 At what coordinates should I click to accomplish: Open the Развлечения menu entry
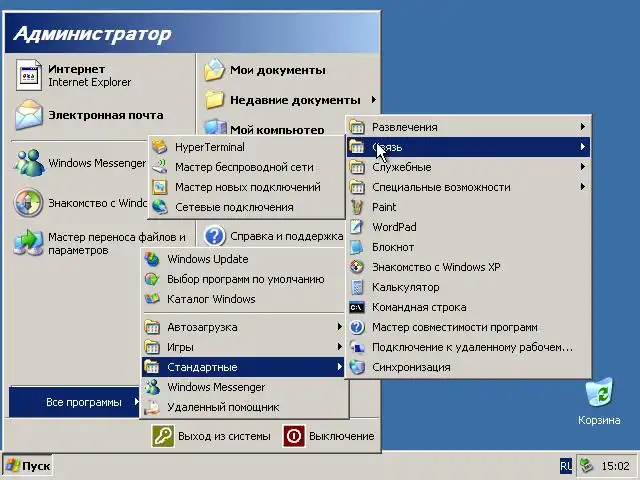click(468, 127)
